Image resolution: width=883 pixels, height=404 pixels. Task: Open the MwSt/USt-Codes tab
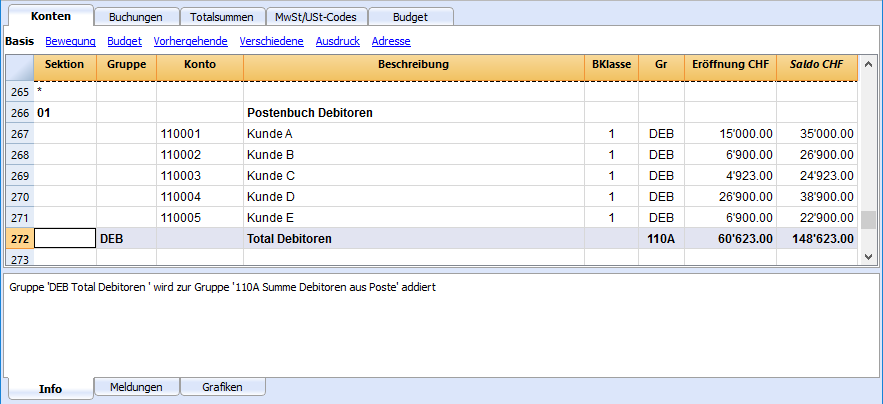[316, 17]
